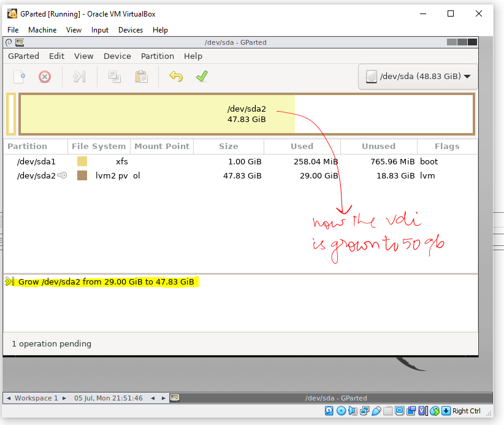Image resolution: width=504 pixels, height=425 pixels.
Task: Open the VirtualBox File menu
Action: (13, 30)
